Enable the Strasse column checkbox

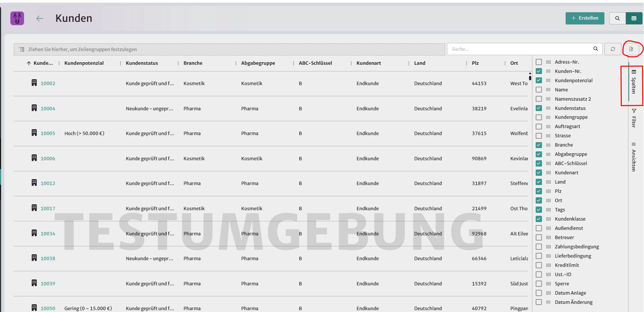[539, 136]
